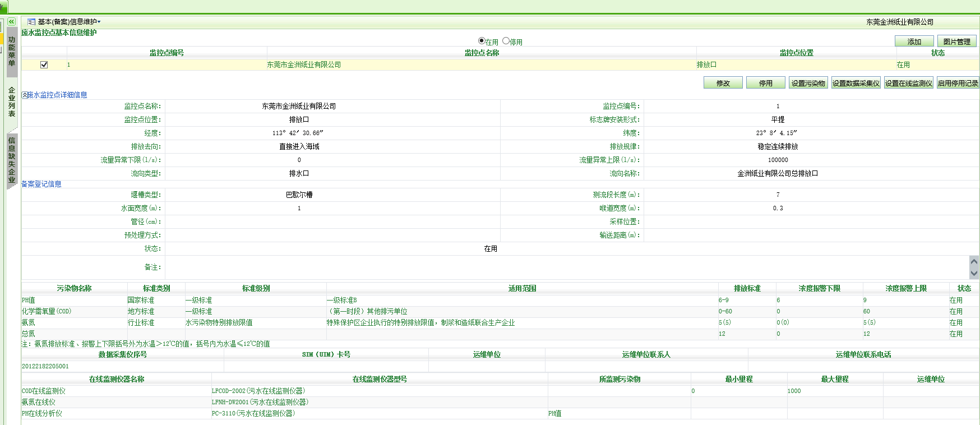This screenshot has height=425, width=980.
Task: Open the 基本(备案)信息维护 dropdown menu
Action: click(70, 22)
